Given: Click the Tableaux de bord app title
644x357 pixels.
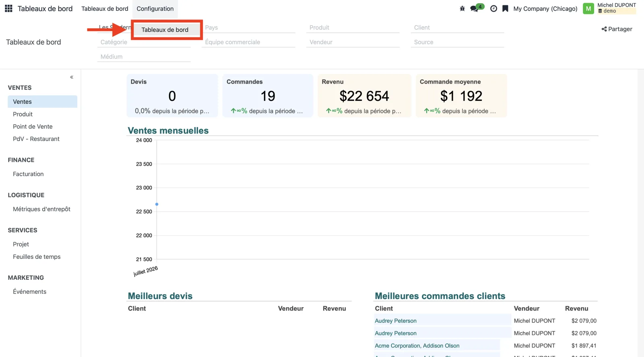Looking at the screenshot, I should 45,8.
